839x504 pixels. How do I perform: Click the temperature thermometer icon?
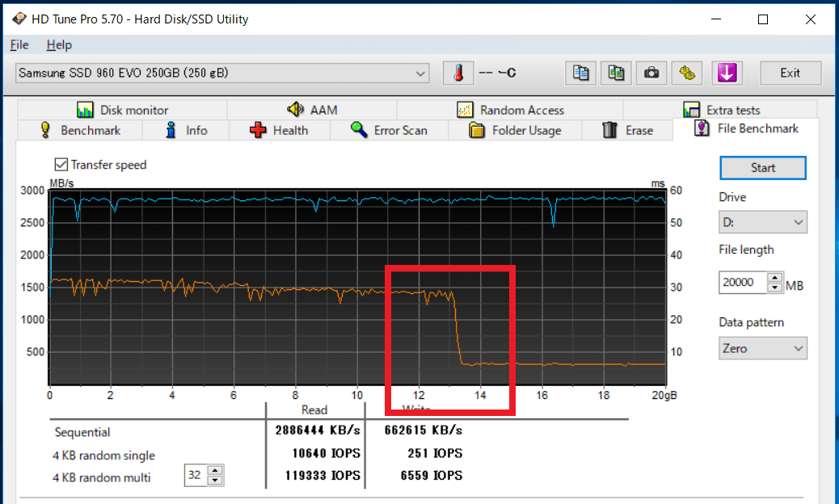click(x=458, y=73)
